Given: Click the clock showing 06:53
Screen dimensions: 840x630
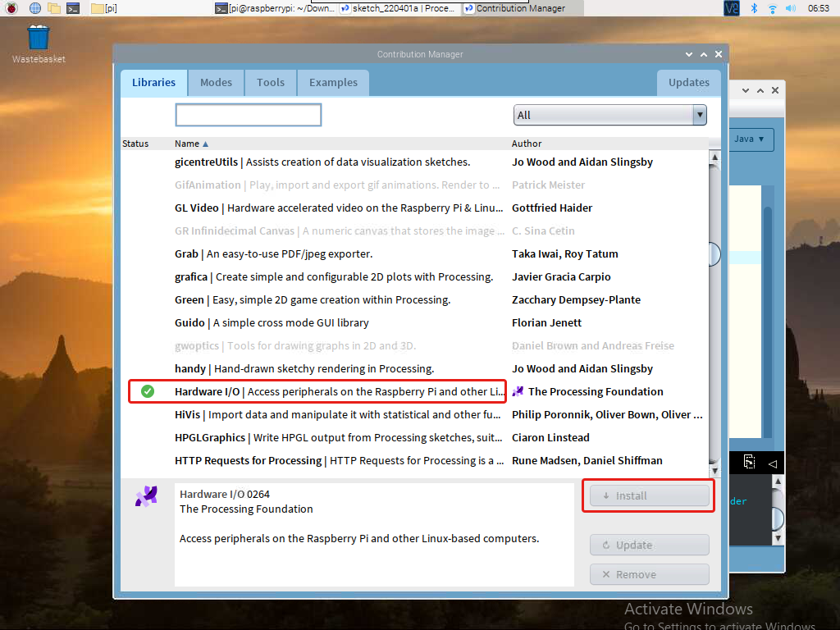Looking at the screenshot, I should click(x=819, y=8).
